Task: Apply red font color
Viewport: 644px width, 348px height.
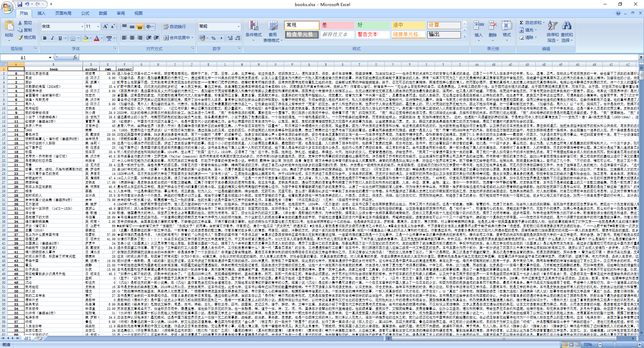Action: (97, 38)
